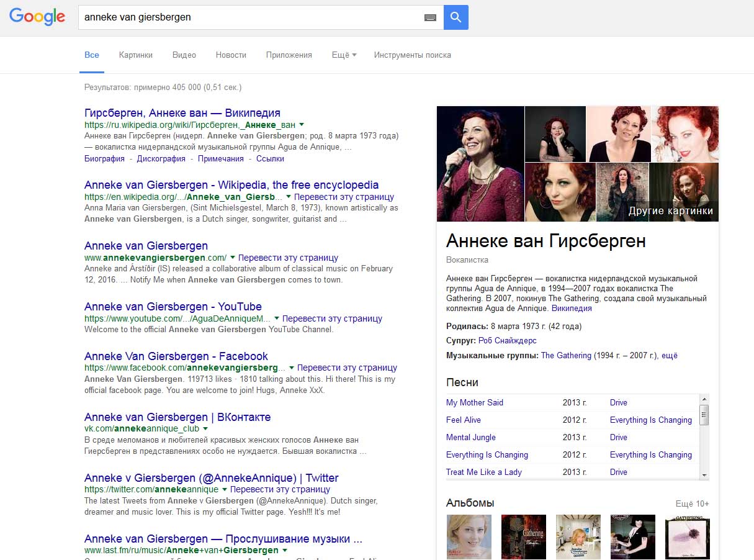Open The Gathering band link

pos(566,356)
